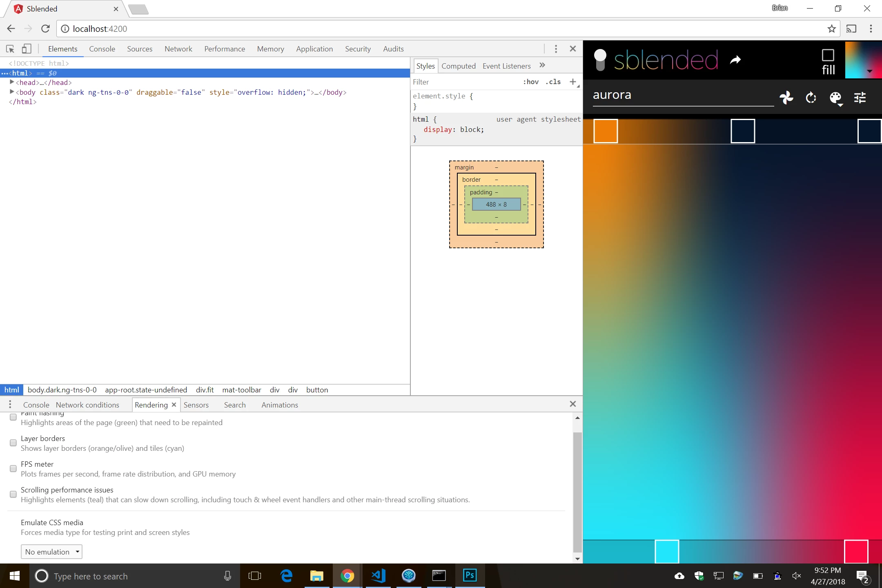The width and height of the screenshot is (882, 588).
Task: Click the pinwheel icon in sblended toolbar
Action: pyautogui.click(x=786, y=98)
